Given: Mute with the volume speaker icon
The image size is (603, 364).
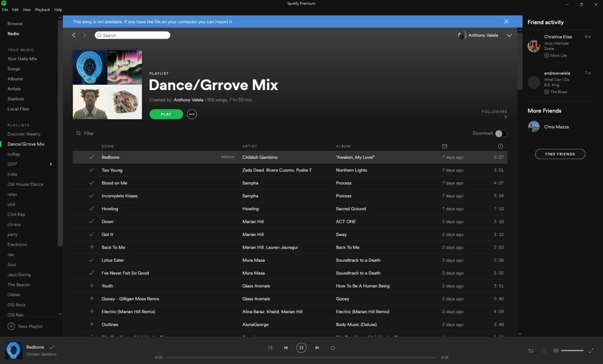Looking at the screenshot, I should pos(555,350).
